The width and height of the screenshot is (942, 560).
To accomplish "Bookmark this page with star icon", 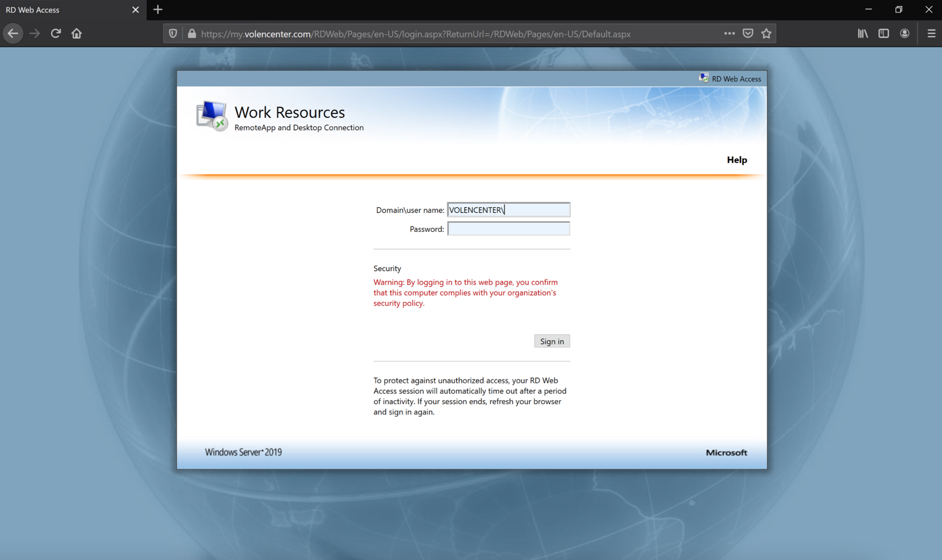I will pos(766,33).
